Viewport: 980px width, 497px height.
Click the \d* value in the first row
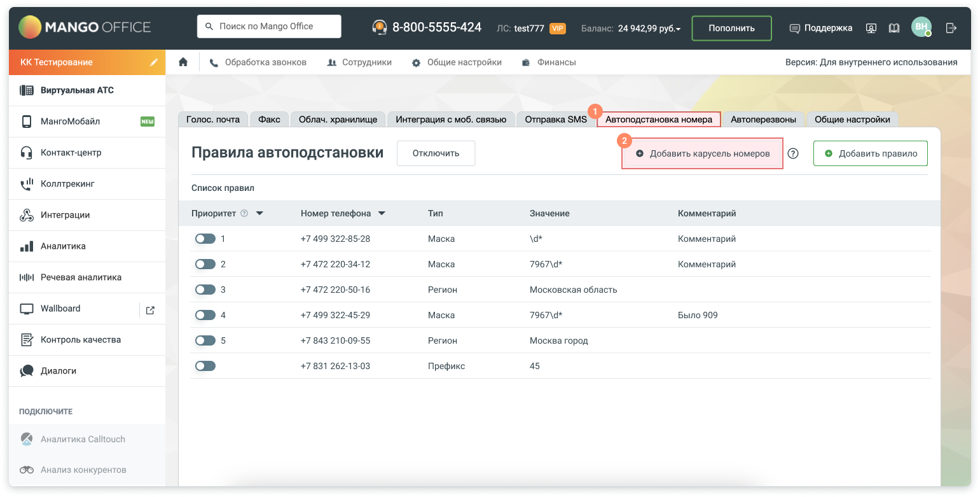coord(536,239)
